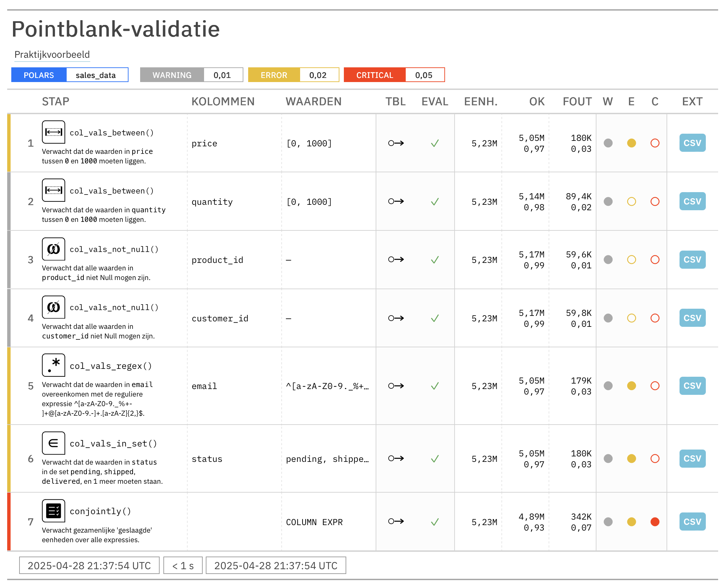
Task: Click the col_vals_between icon in step 1
Action: pyautogui.click(x=53, y=132)
